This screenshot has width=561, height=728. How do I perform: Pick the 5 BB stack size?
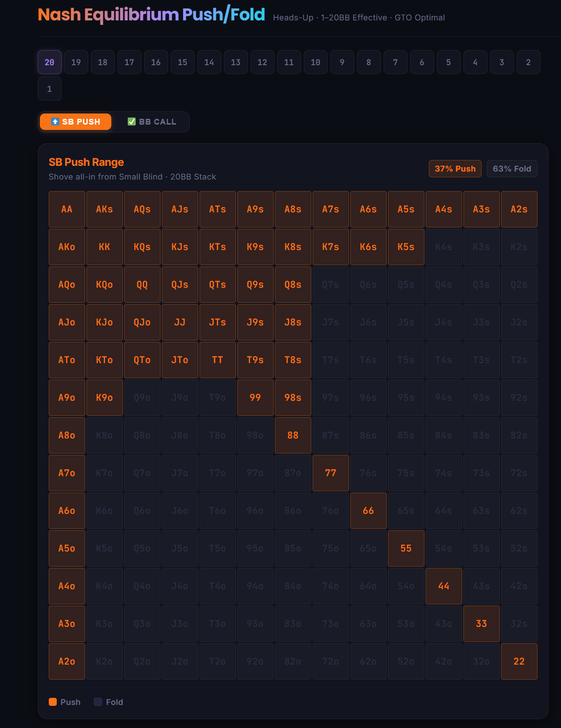(x=449, y=62)
